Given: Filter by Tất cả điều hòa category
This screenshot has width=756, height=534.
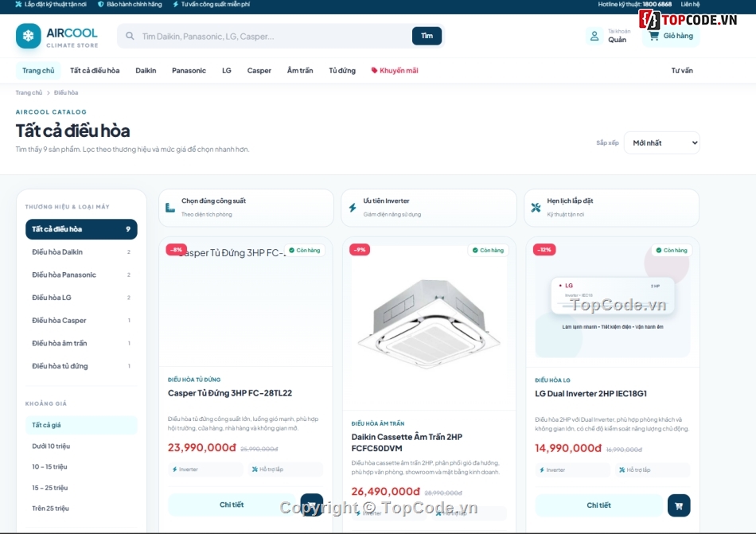Looking at the screenshot, I should (x=81, y=229).
